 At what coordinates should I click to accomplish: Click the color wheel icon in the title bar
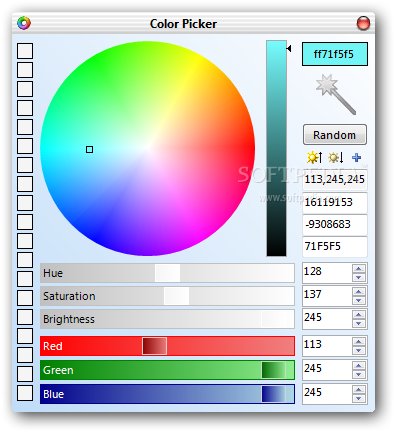[24, 23]
